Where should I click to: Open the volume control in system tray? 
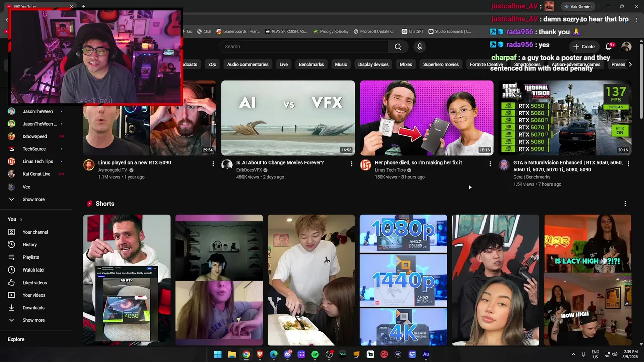[x=615, y=354]
